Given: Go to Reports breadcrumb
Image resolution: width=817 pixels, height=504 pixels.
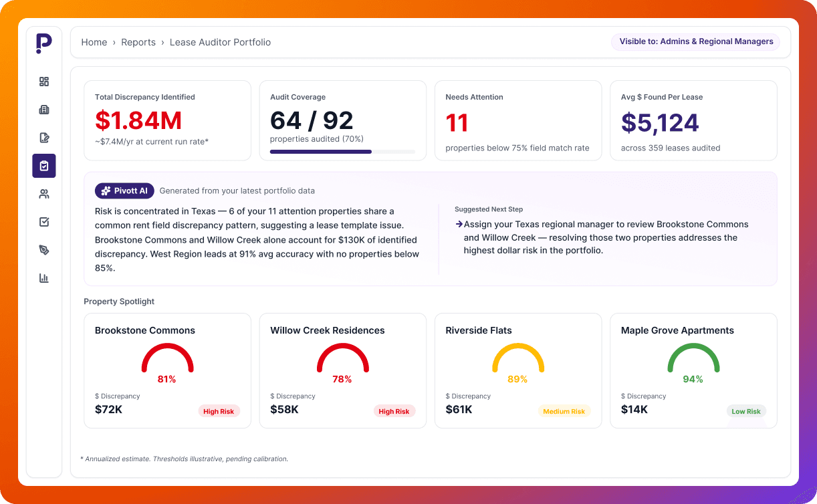Looking at the screenshot, I should click(138, 42).
